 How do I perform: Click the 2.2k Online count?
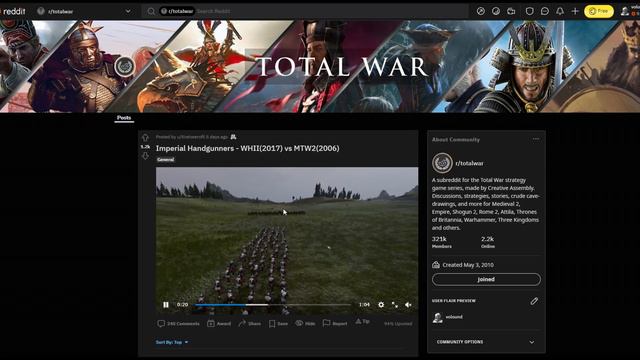point(488,242)
